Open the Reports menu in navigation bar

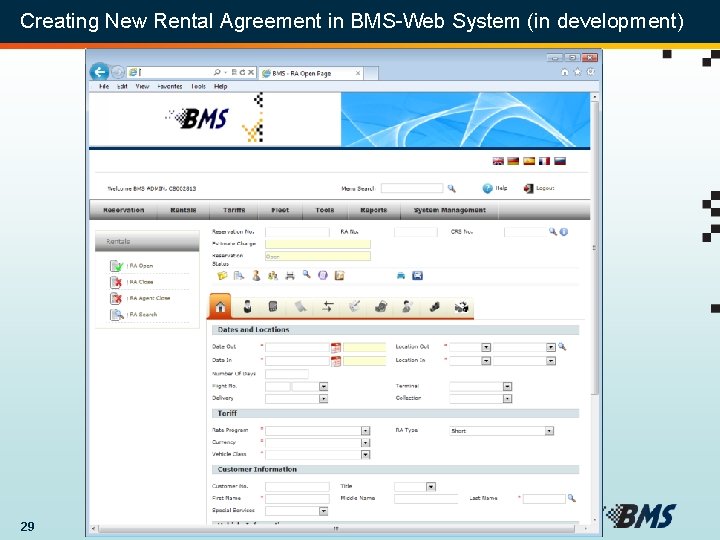click(374, 210)
